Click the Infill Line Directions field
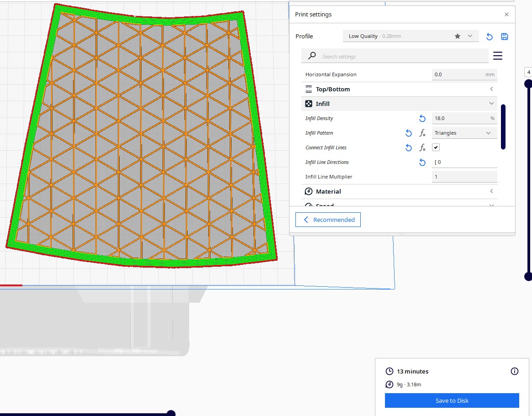Image resolution: width=532 pixels, height=416 pixels. click(x=464, y=162)
